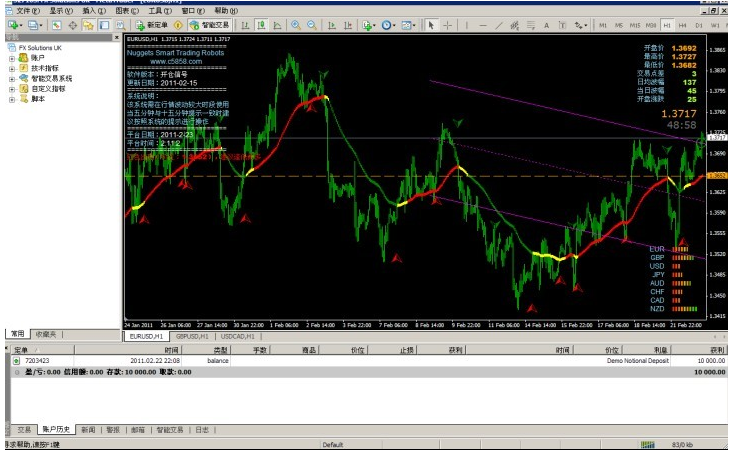This screenshot has width=733, height=453.
Task: Expand the 技术指标 tree node
Action: pyautogui.click(x=12, y=69)
